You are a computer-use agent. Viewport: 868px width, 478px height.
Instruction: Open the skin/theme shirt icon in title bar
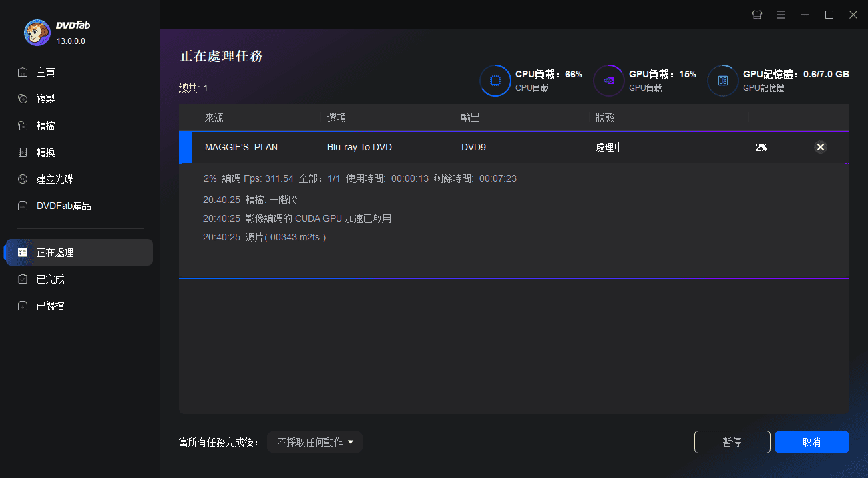click(756, 15)
